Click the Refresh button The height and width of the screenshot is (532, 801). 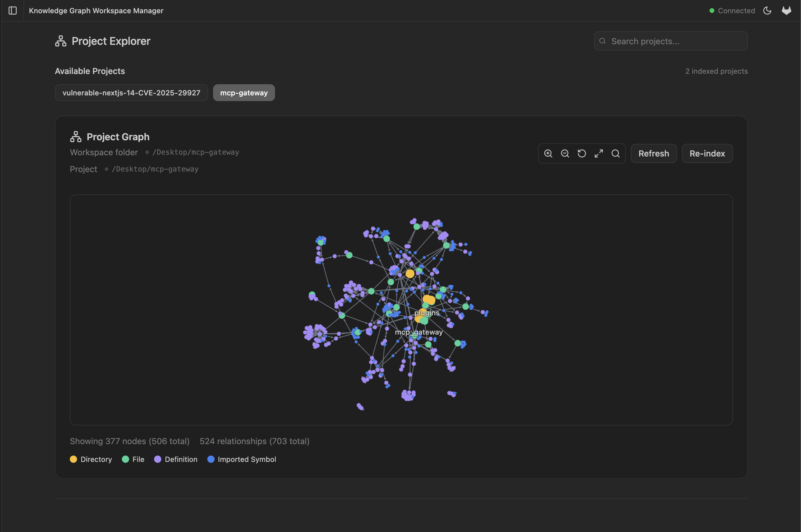point(654,153)
